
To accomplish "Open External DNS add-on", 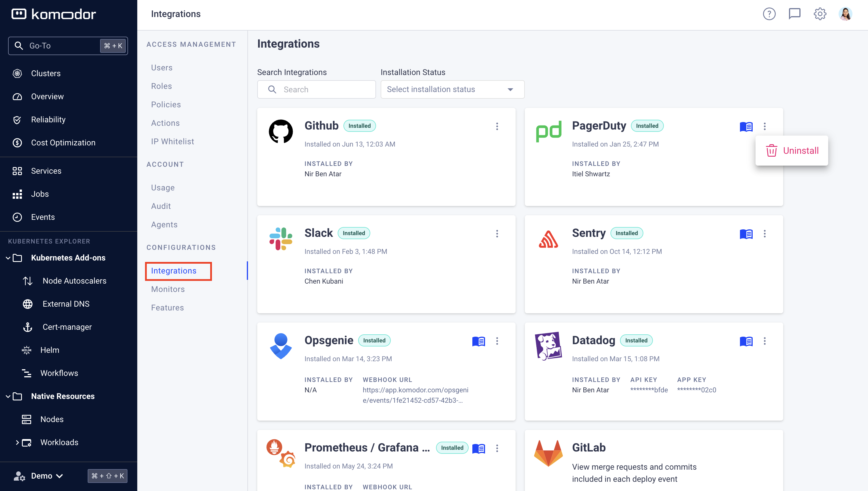I will [x=66, y=304].
